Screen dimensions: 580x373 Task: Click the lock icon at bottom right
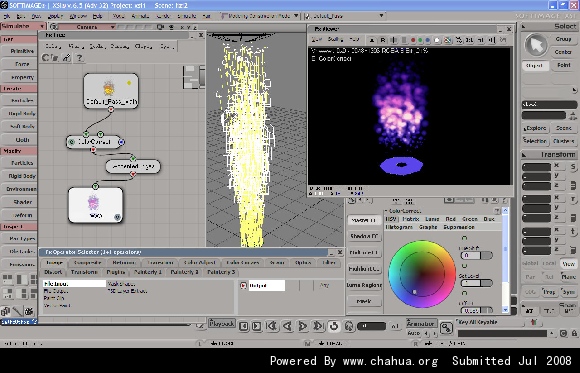click(574, 333)
